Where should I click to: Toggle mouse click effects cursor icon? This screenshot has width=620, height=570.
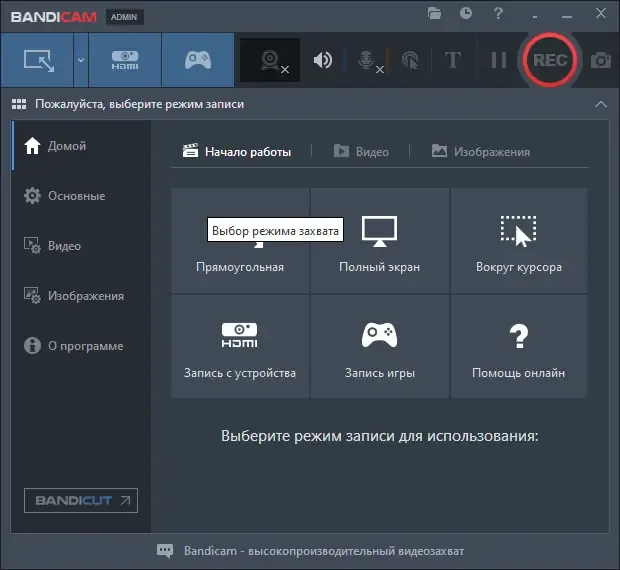tap(410, 60)
